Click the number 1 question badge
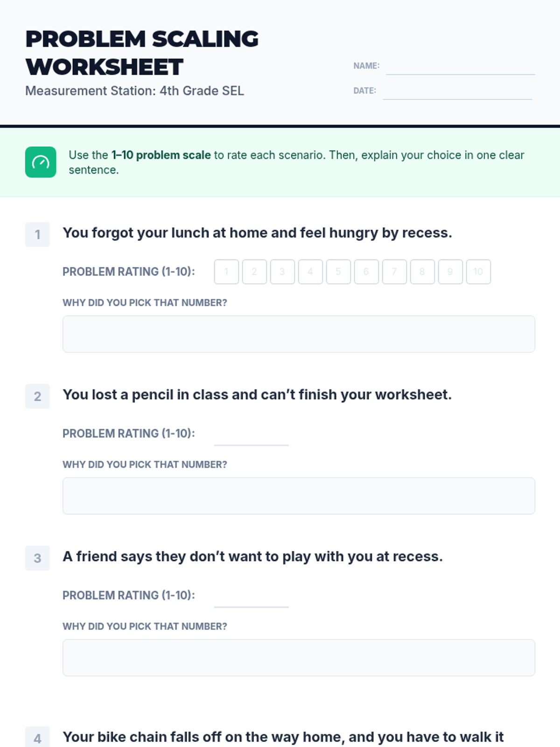Viewport: 560px width, 747px height. 37,234
